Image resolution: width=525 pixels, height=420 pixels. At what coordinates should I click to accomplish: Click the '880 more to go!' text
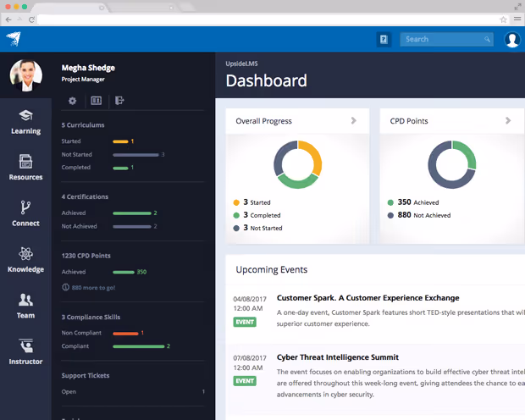click(x=93, y=287)
